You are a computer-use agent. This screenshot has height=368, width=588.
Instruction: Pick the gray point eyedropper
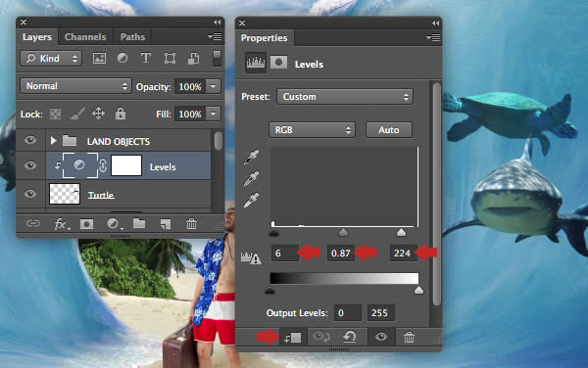point(251,178)
